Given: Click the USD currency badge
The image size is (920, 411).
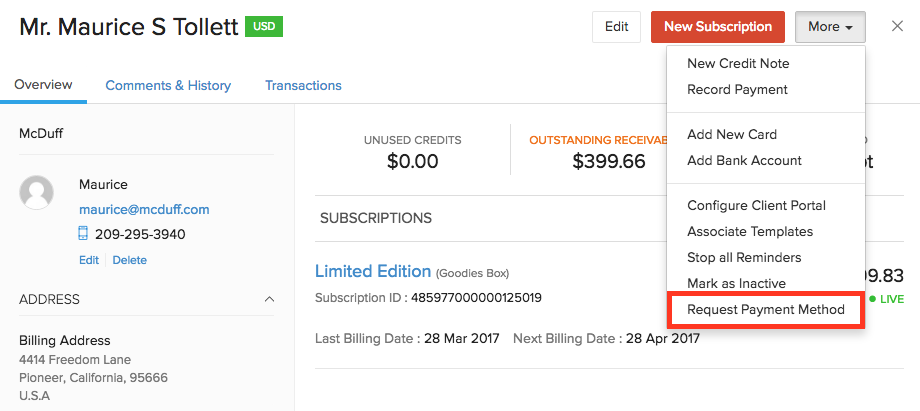Looking at the screenshot, I should click(x=264, y=27).
